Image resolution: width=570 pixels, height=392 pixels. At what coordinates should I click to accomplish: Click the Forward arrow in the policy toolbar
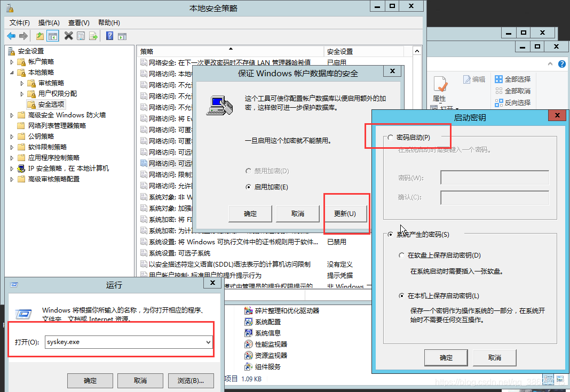coord(23,36)
